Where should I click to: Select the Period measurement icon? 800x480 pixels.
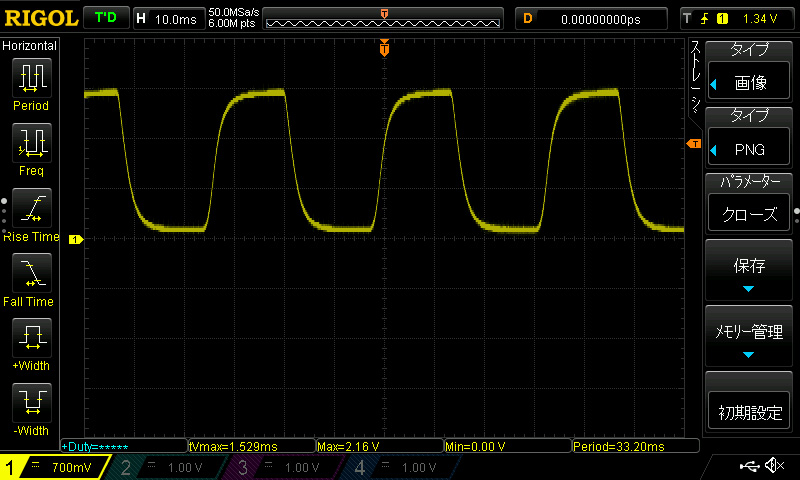point(31,78)
